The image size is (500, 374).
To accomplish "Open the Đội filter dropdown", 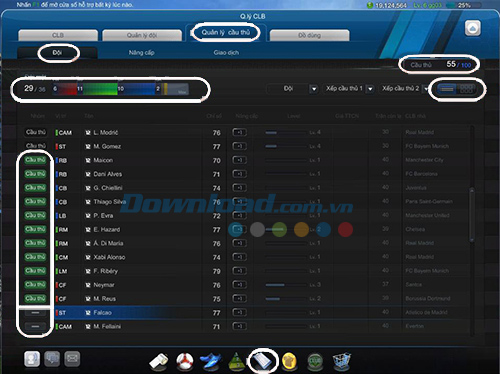I will coord(314,89).
